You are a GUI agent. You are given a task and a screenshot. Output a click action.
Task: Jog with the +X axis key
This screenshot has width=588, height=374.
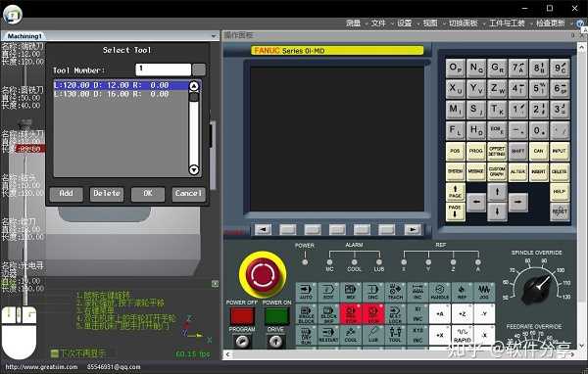(x=439, y=335)
